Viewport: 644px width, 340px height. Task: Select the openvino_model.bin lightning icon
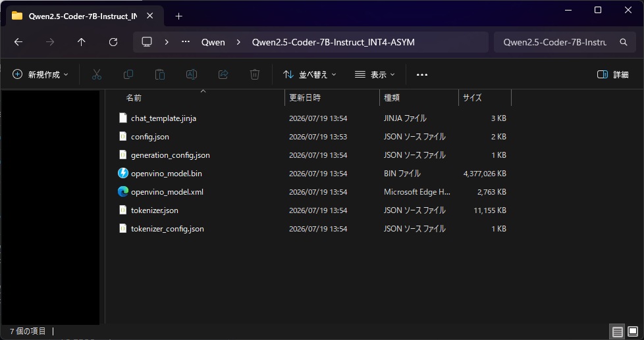point(122,173)
